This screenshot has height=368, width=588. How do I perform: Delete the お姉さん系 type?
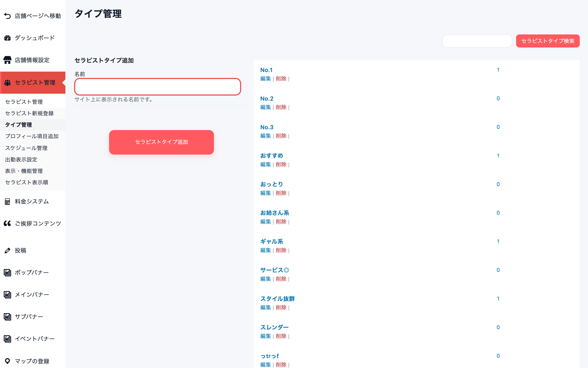281,222
